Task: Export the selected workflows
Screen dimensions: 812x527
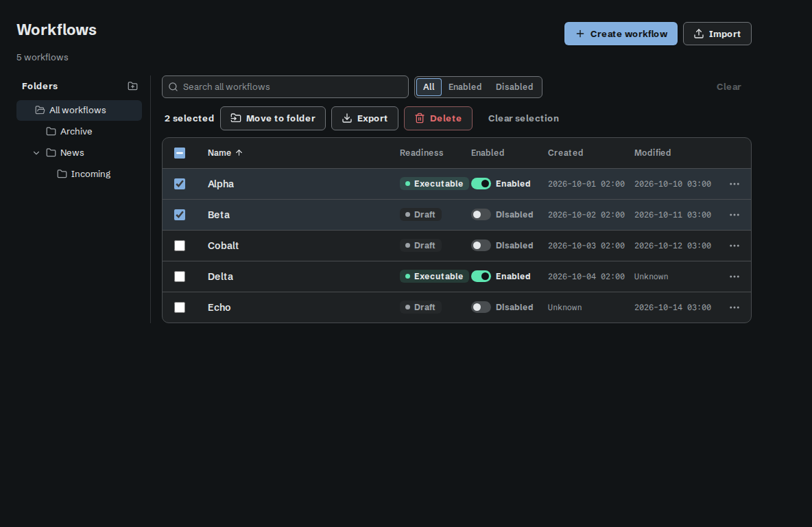Action: [x=365, y=118]
